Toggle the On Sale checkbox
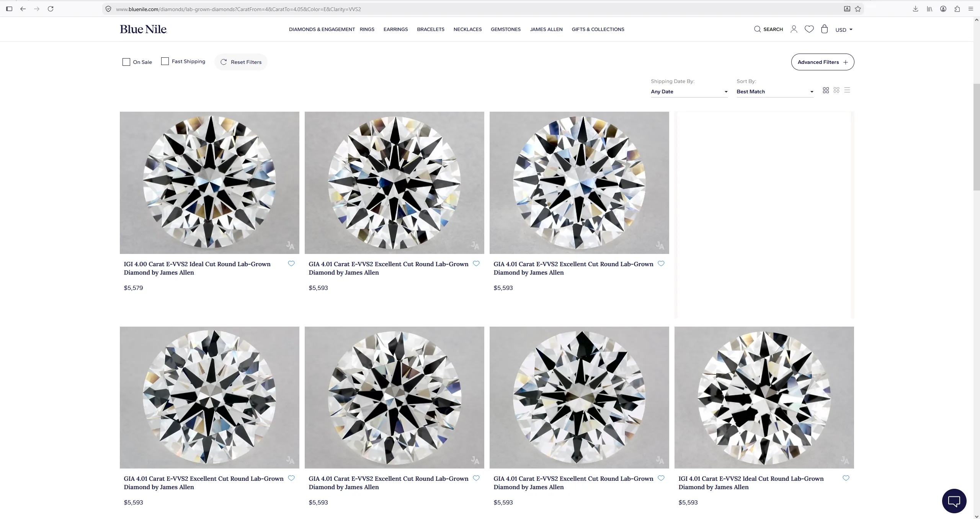The width and height of the screenshot is (980, 519). pyautogui.click(x=126, y=62)
